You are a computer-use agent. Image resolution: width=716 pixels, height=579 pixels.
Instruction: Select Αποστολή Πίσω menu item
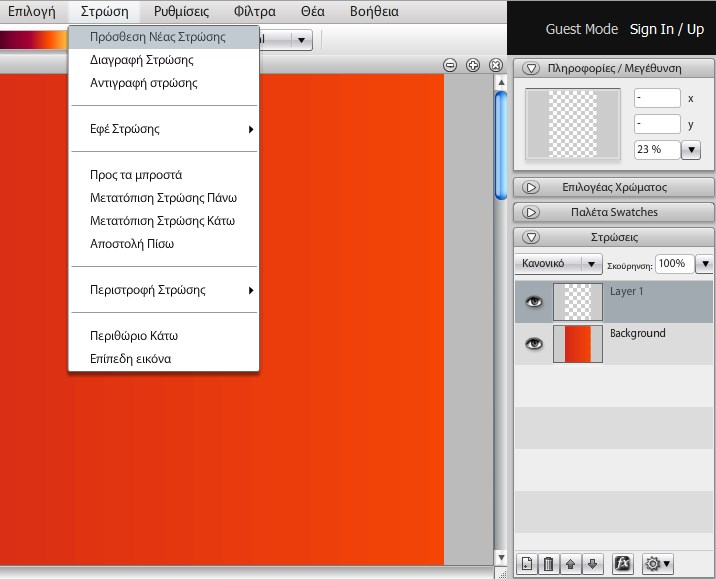pos(164,244)
